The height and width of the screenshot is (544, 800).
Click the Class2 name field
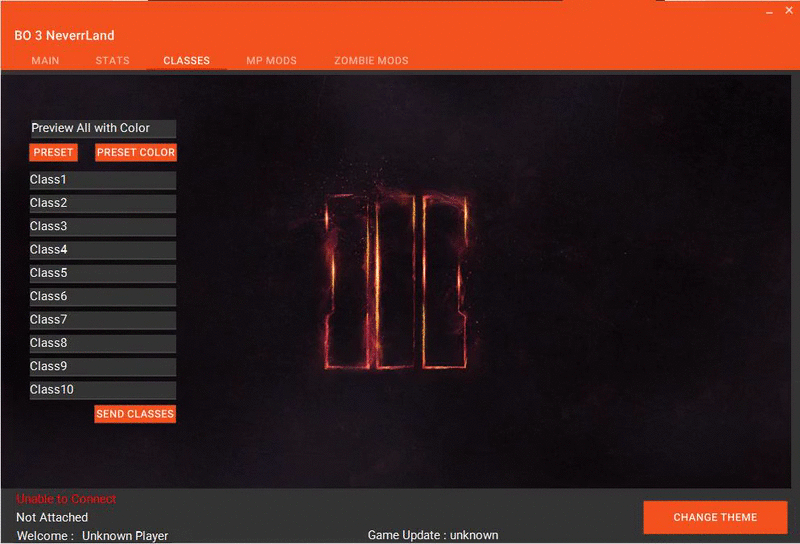click(x=103, y=204)
